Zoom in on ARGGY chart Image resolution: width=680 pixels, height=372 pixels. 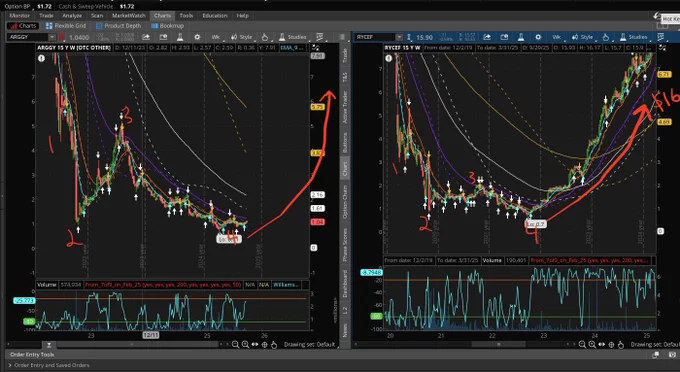click(x=245, y=344)
